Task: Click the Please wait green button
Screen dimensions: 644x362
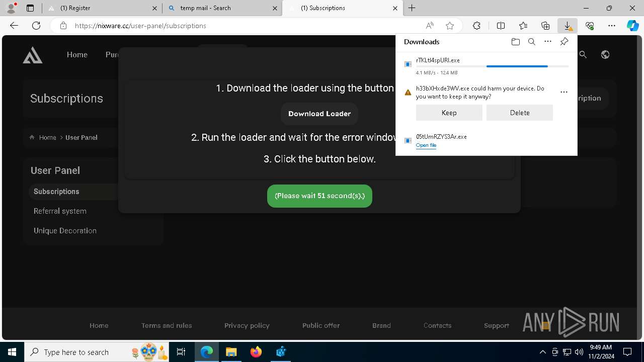Action: click(319, 196)
